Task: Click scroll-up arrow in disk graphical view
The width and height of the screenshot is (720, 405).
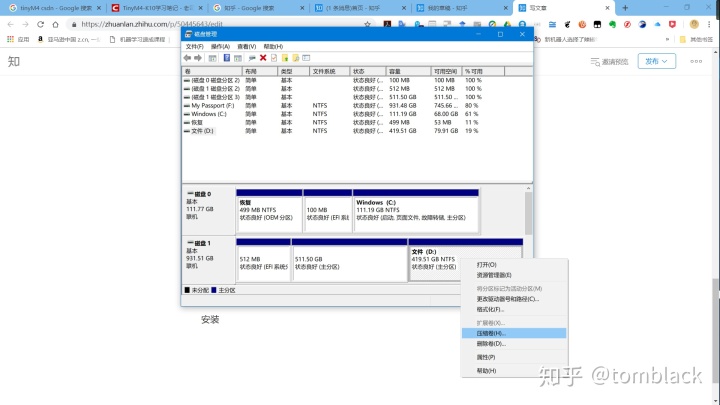Action: coord(528,189)
